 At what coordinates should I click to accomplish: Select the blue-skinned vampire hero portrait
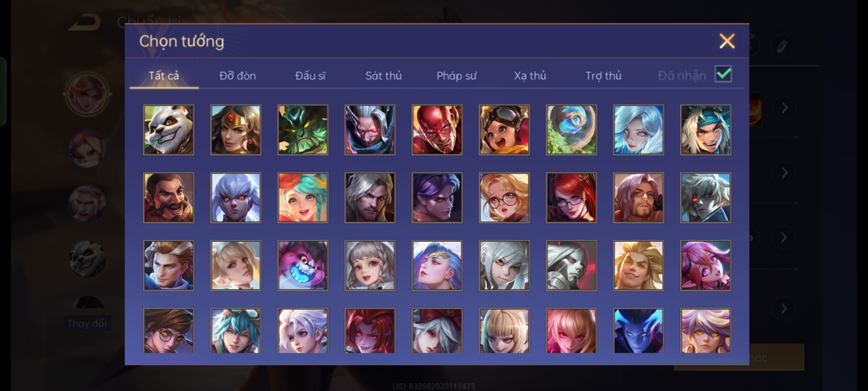click(638, 330)
